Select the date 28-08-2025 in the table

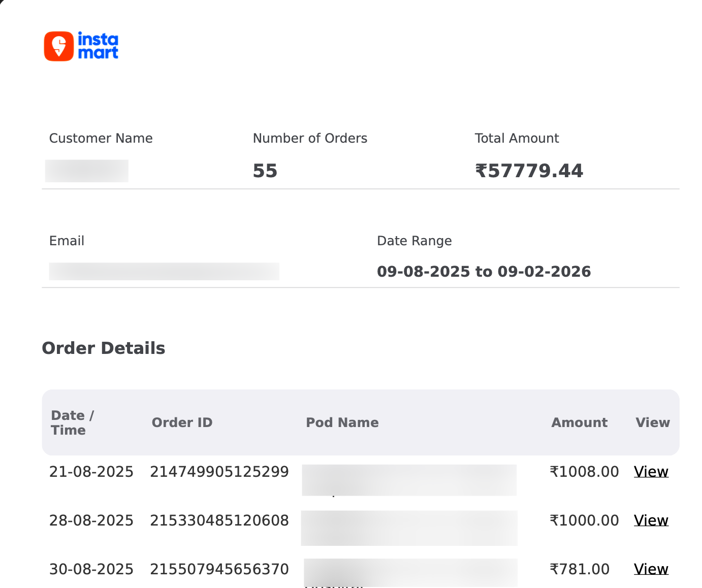coord(91,520)
